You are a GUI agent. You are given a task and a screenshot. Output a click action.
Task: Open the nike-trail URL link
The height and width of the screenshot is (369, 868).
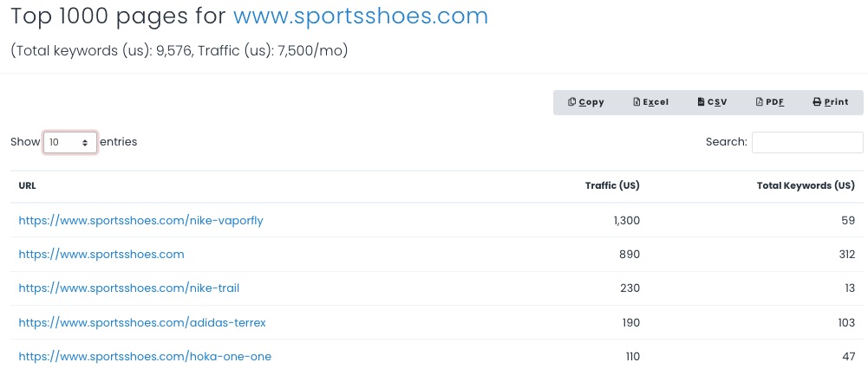point(129,288)
